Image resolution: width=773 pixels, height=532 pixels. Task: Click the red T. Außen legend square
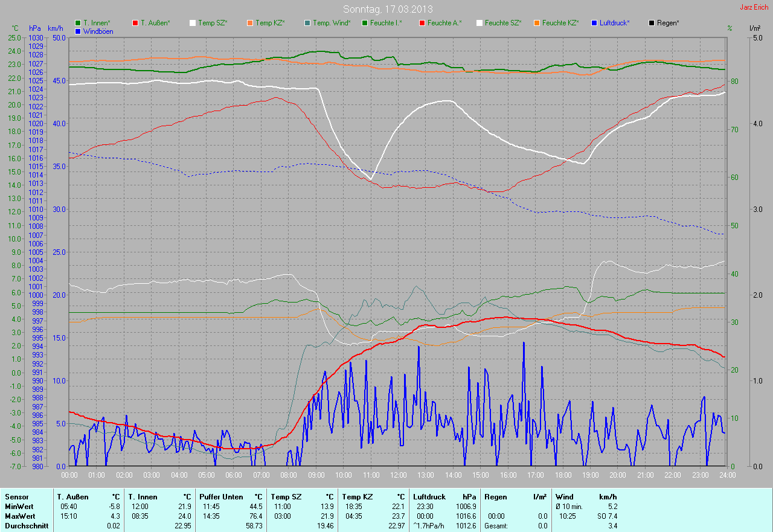[135, 23]
